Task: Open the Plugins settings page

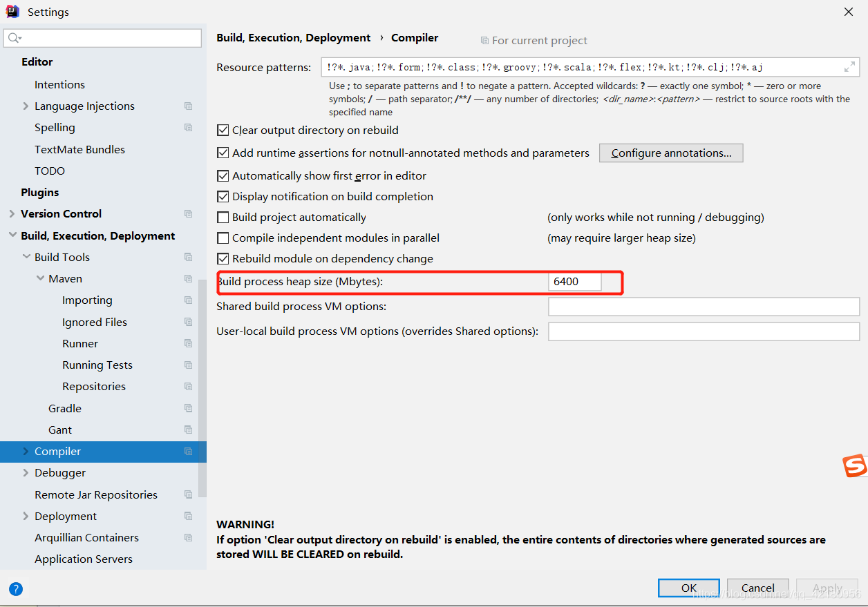Action: 39,192
